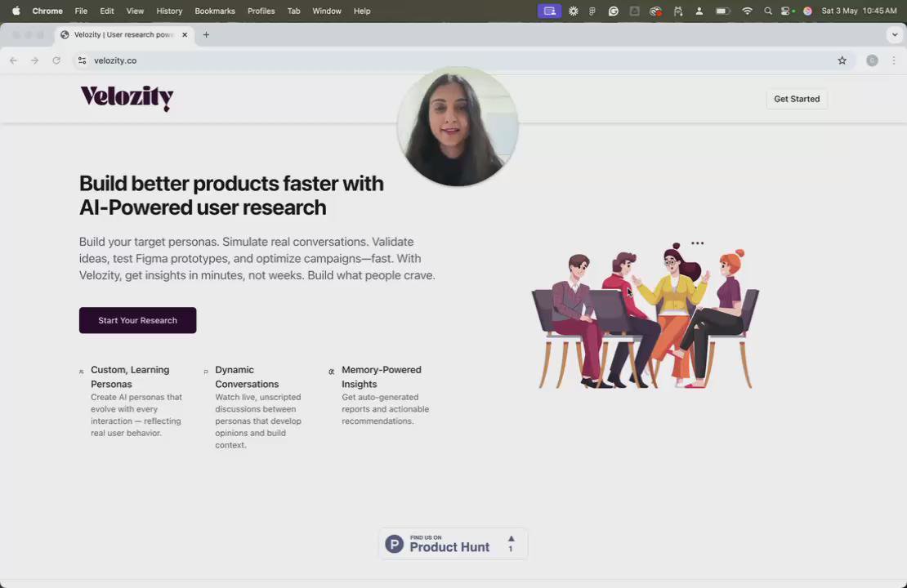Click Start Your Research button

pyautogui.click(x=137, y=320)
